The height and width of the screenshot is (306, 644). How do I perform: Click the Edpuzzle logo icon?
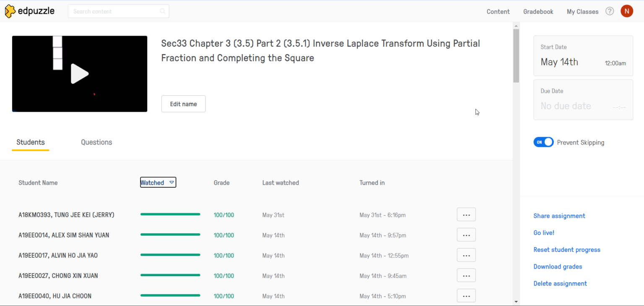pyautogui.click(x=10, y=11)
